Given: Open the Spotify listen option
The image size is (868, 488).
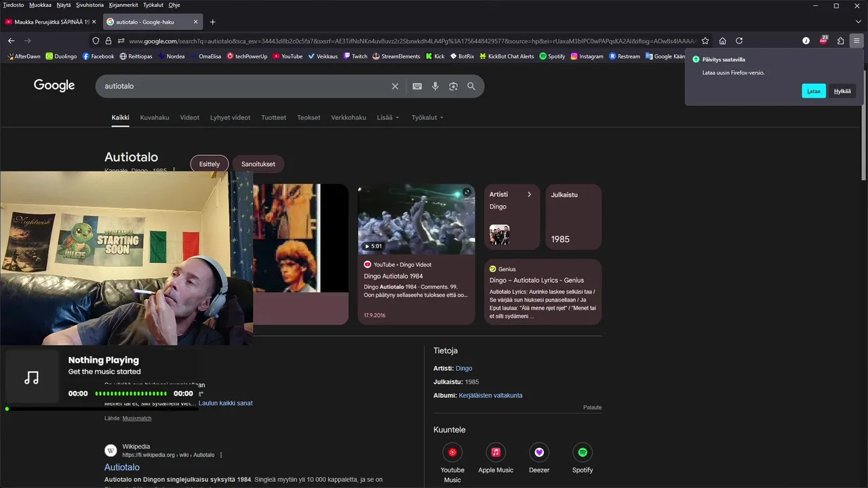Looking at the screenshot, I should click(x=583, y=458).
